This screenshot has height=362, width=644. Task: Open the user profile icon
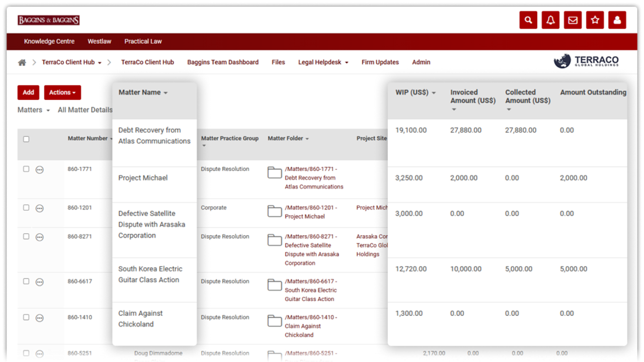617,20
